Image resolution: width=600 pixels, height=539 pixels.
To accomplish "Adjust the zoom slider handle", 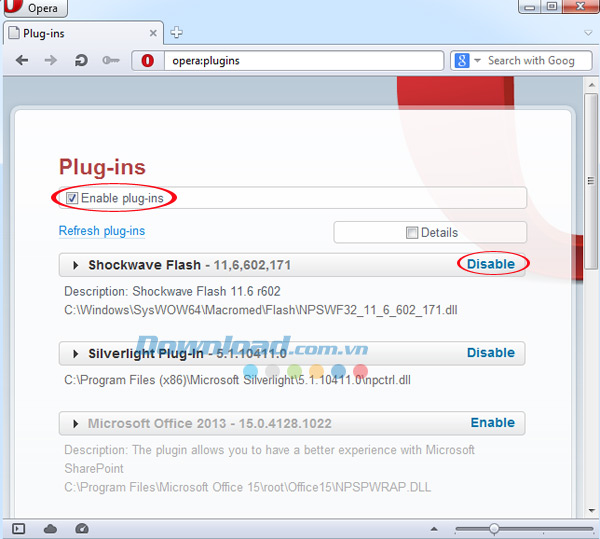I will click(x=494, y=529).
